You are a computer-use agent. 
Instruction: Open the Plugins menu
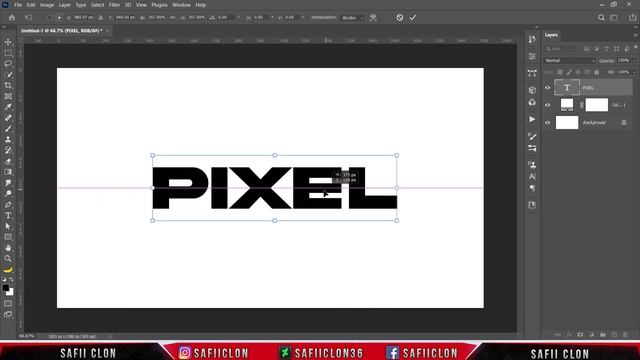point(159,5)
